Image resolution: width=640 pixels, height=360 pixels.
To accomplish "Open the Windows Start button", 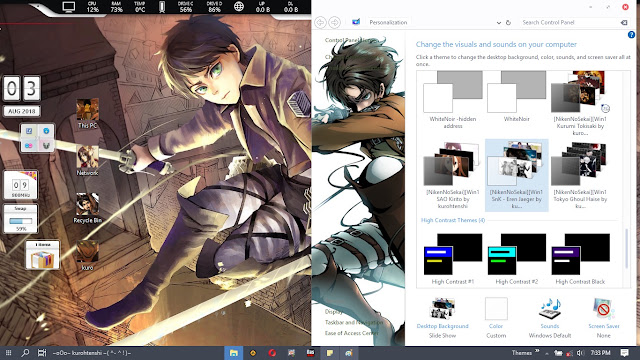I will click(x=8, y=353).
